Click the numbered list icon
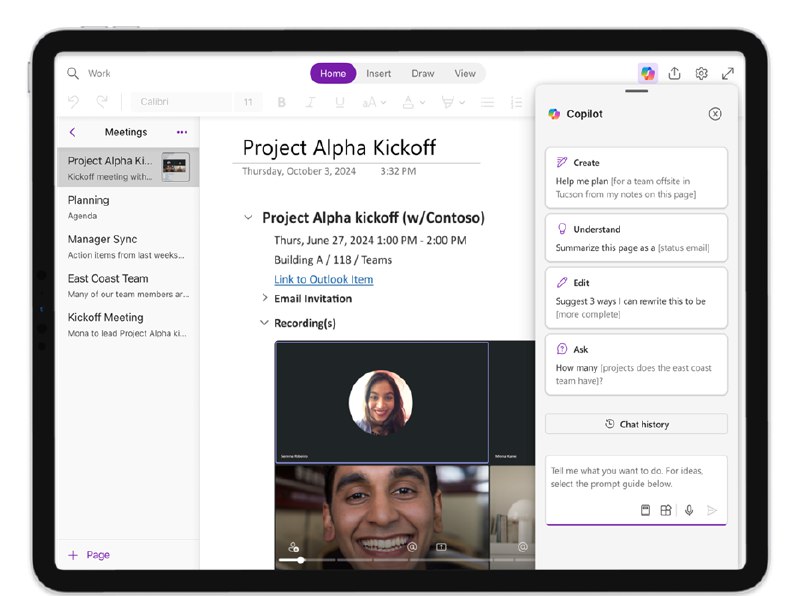Image resolution: width=800 pixels, height=596 pixels. 516,103
